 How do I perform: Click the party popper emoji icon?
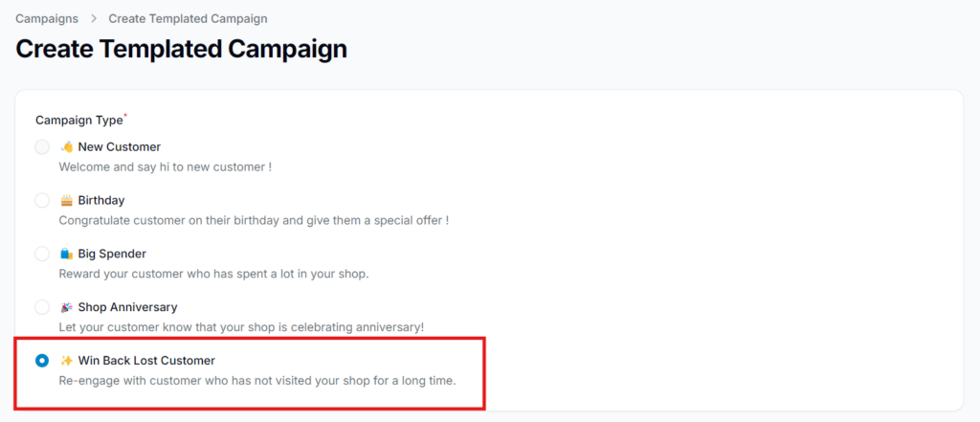66,307
